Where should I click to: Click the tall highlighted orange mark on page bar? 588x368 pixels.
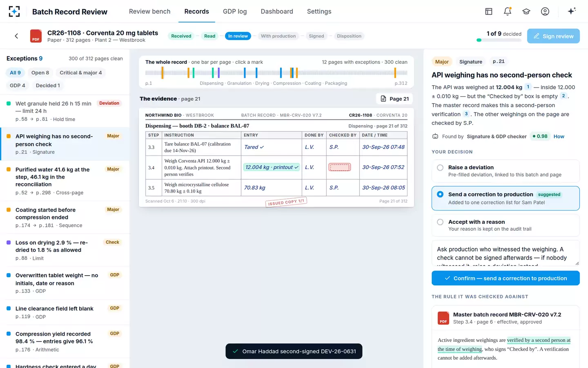pos(163,73)
